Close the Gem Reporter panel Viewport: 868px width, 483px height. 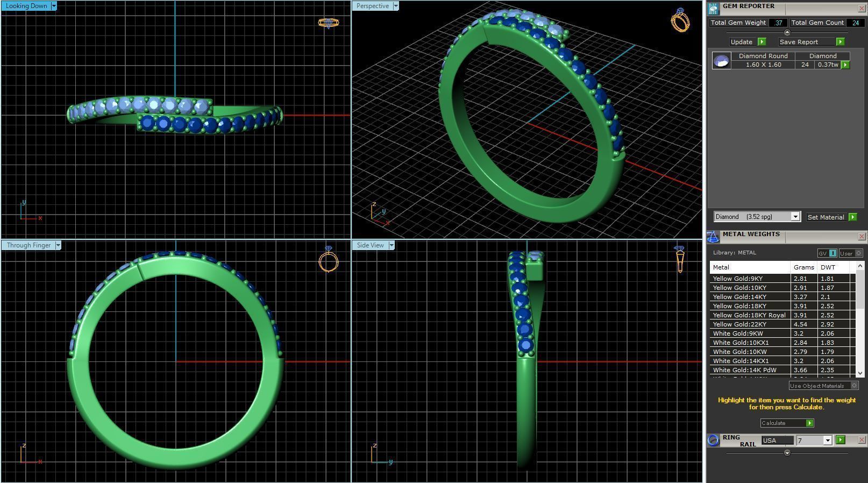tap(862, 9)
